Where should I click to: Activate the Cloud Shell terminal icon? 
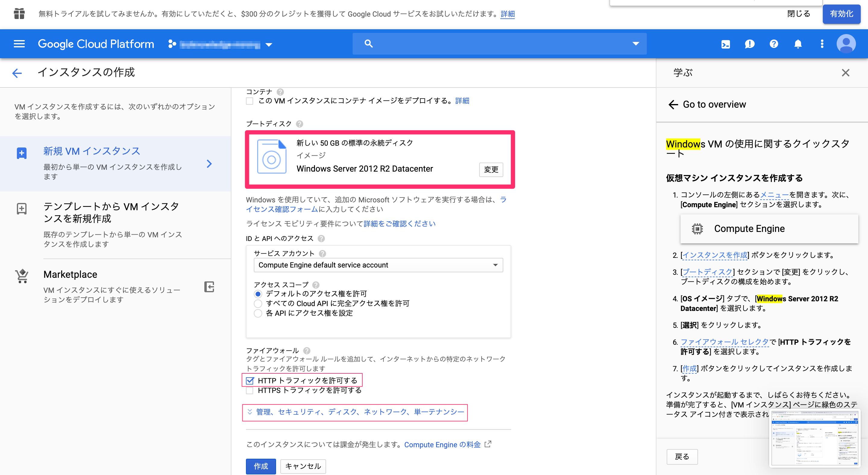(x=725, y=43)
